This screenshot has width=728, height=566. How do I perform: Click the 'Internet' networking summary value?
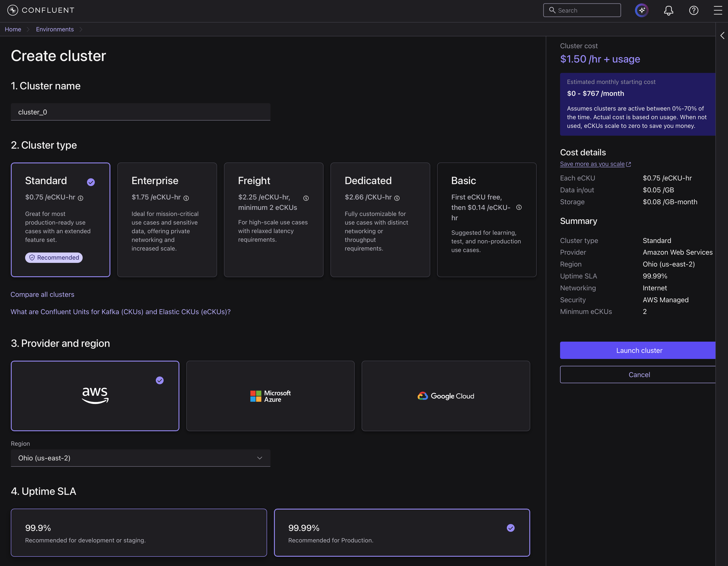655,288
